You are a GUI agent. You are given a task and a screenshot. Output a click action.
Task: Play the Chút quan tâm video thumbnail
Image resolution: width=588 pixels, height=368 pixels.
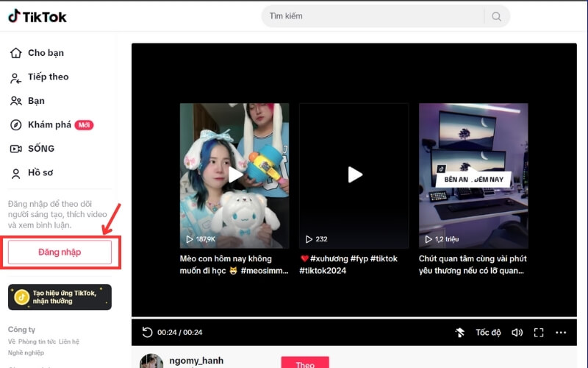[473, 175]
